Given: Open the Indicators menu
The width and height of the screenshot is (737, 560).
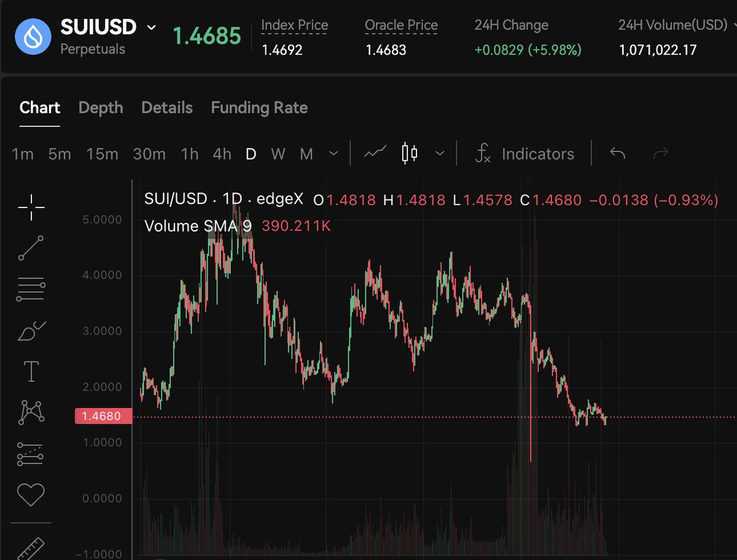Looking at the screenshot, I should [525, 154].
